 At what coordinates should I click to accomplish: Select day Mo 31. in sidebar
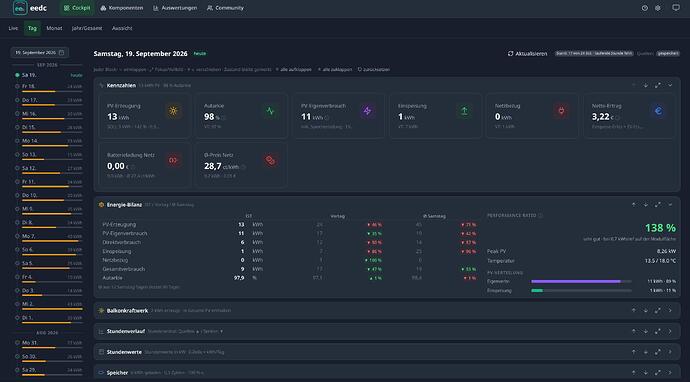[x=49, y=344]
